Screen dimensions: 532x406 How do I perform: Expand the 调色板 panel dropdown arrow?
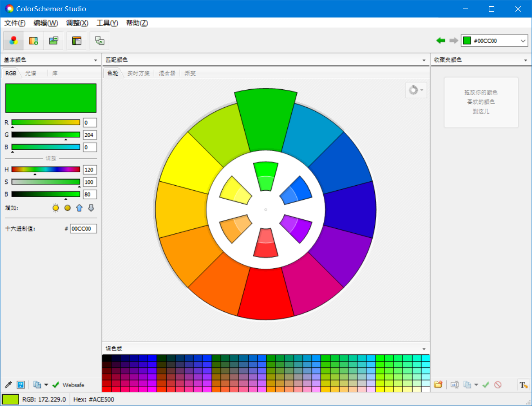[x=423, y=349]
